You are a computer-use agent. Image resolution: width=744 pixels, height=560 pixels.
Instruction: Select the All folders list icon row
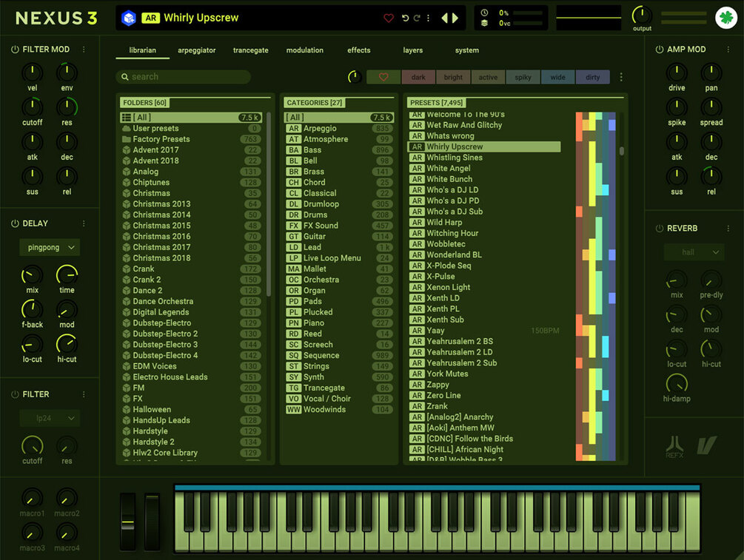[x=191, y=117]
